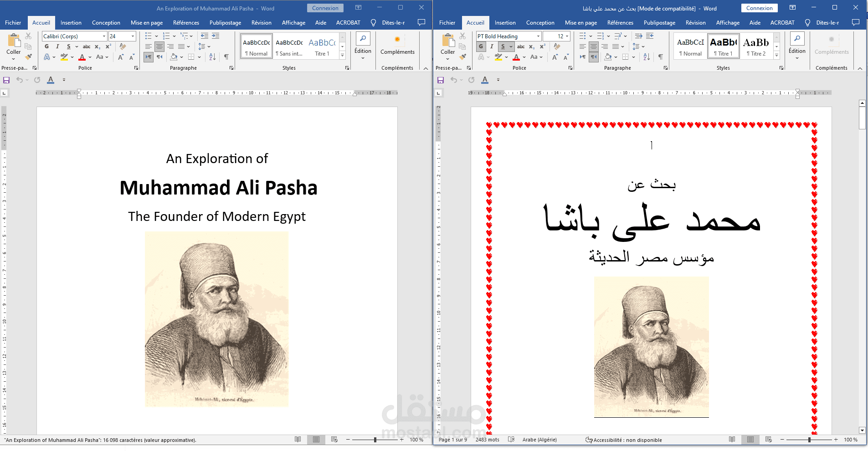Open font size 12 dropdown in right window
Image resolution: width=868 pixels, height=451 pixels.
click(x=567, y=36)
